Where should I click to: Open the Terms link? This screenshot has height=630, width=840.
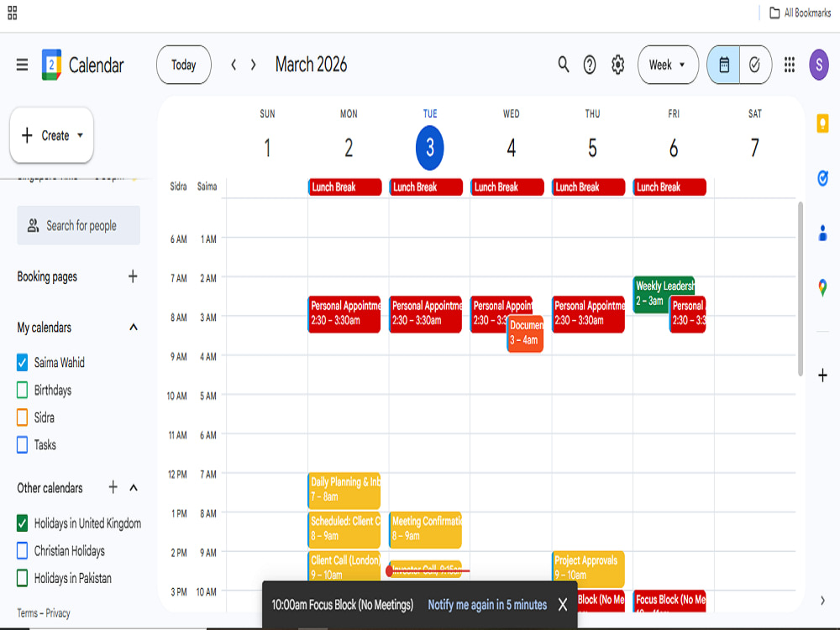(27, 613)
